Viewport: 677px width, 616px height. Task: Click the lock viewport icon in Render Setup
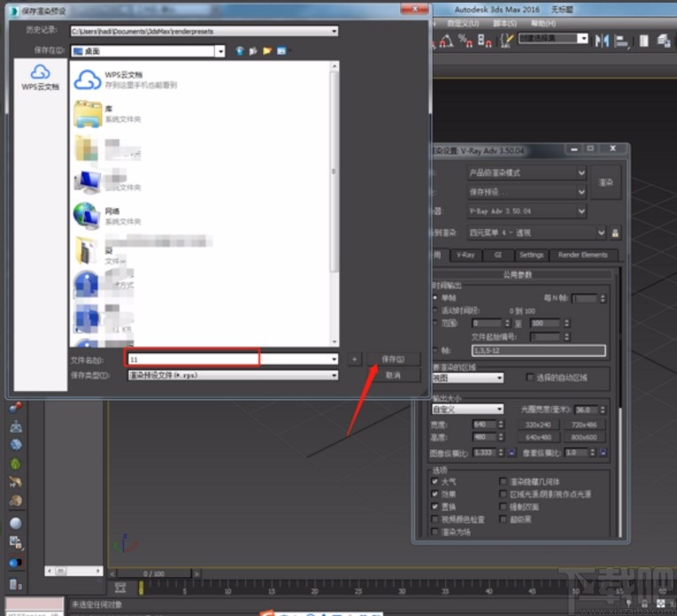pos(615,233)
